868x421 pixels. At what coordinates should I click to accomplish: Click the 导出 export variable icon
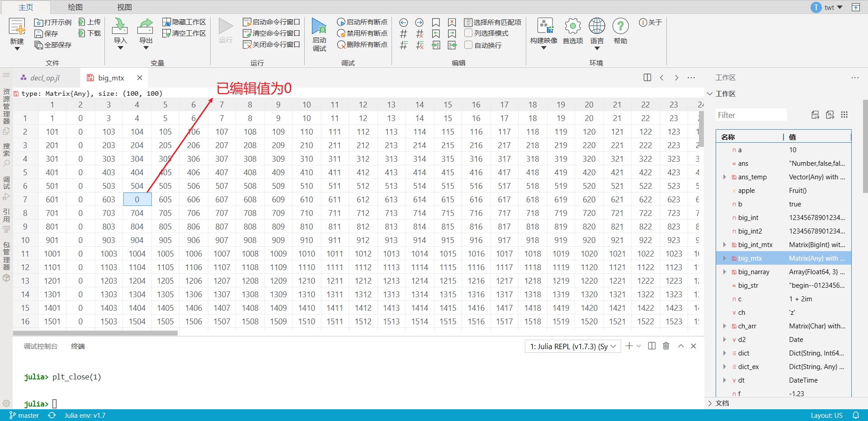tap(145, 26)
